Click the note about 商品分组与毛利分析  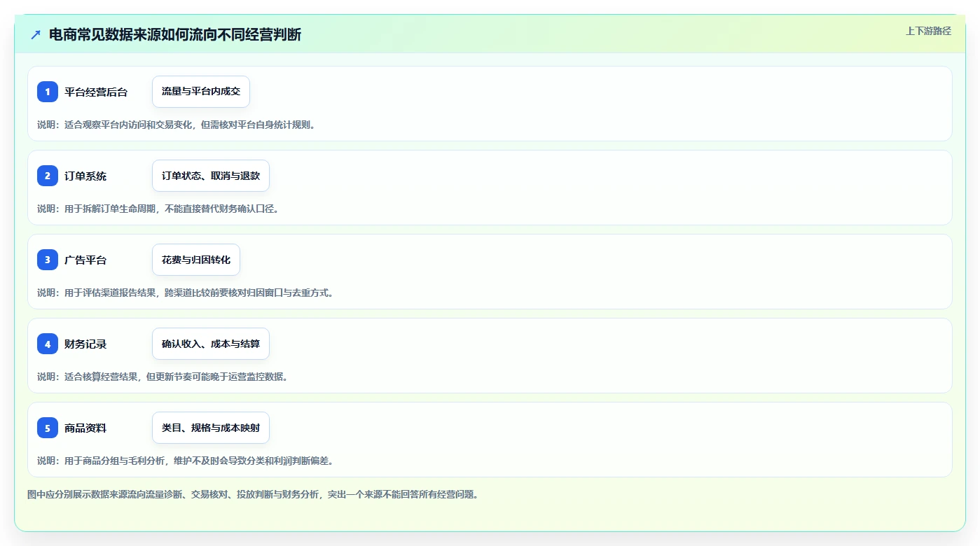[188, 461]
